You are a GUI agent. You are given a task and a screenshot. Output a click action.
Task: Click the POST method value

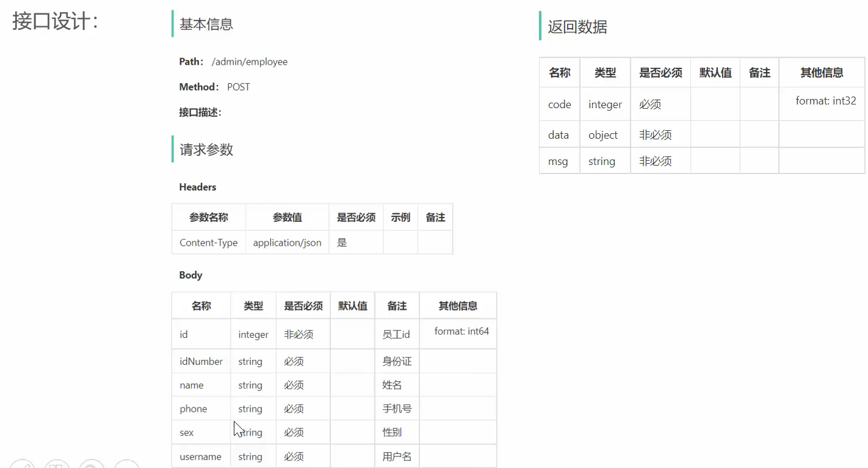238,87
